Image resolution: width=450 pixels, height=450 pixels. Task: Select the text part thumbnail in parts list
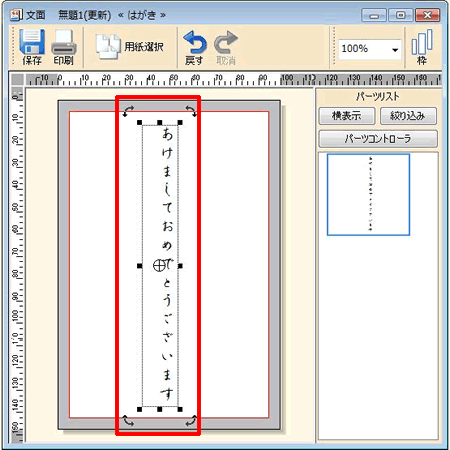click(368, 195)
